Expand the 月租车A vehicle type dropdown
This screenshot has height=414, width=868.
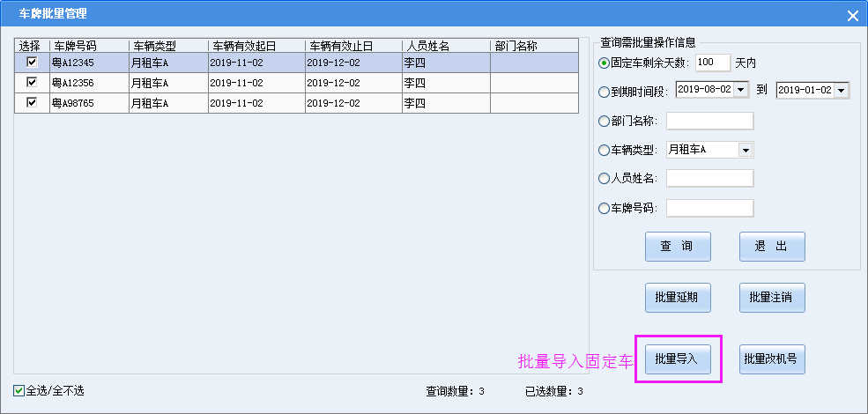coord(746,150)
